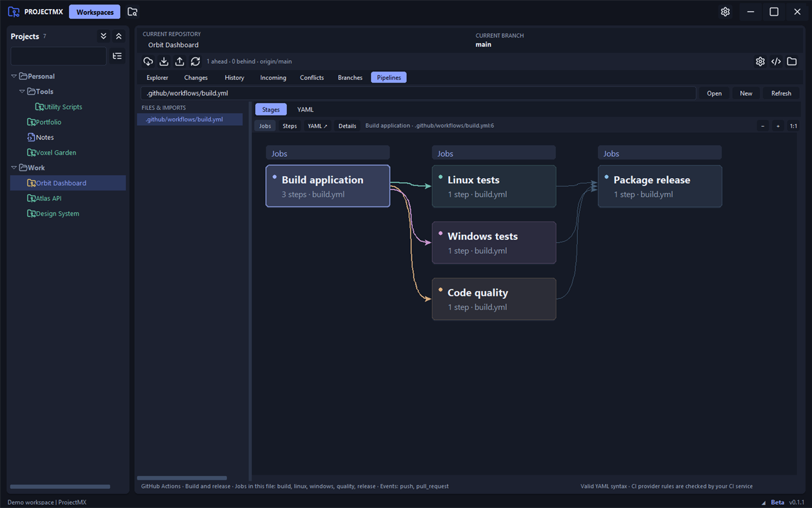The width and height of the screenshot is (812, 508).
Task: Select the Package release job card
Action: click(660, 186)
